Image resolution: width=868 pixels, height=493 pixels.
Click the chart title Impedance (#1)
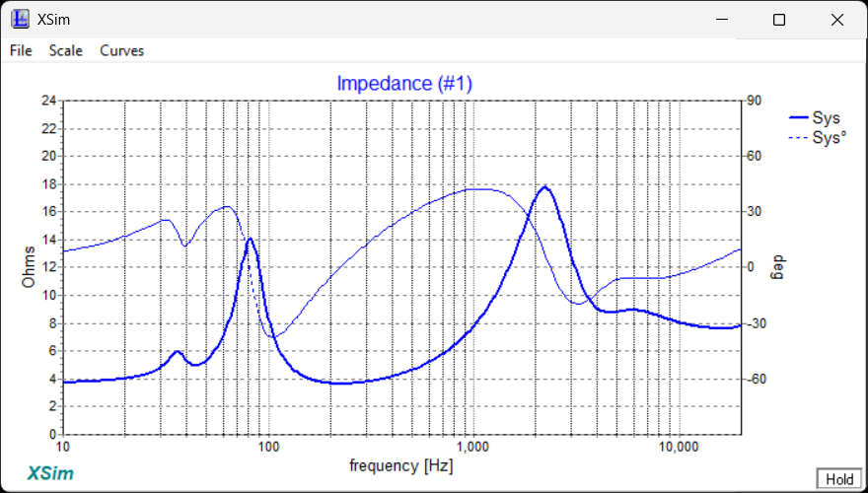coord(404,84)
